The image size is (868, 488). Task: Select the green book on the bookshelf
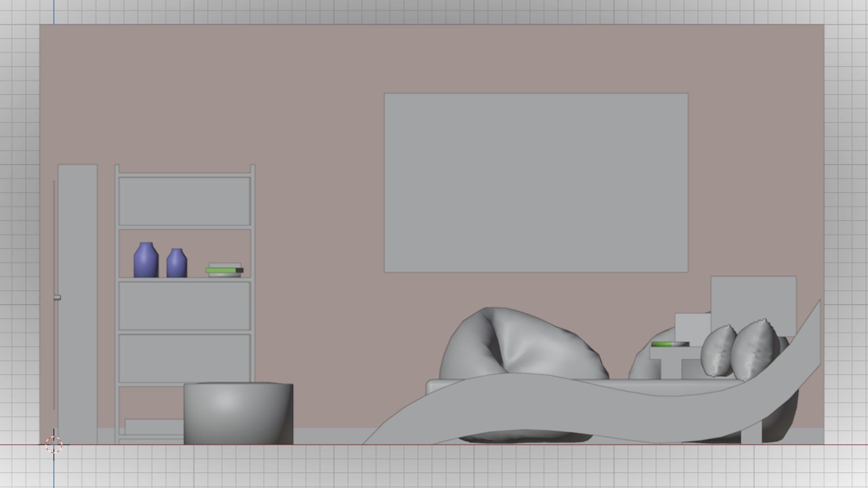pyautogui.click(x=224, y=270)
